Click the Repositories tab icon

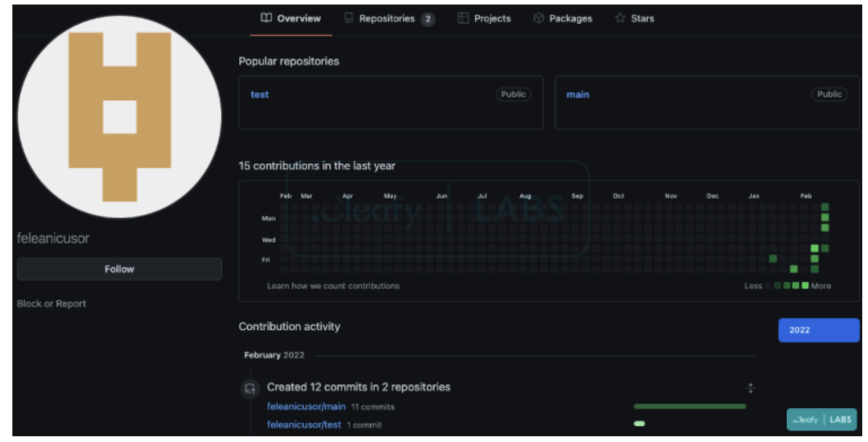[349, 18]
